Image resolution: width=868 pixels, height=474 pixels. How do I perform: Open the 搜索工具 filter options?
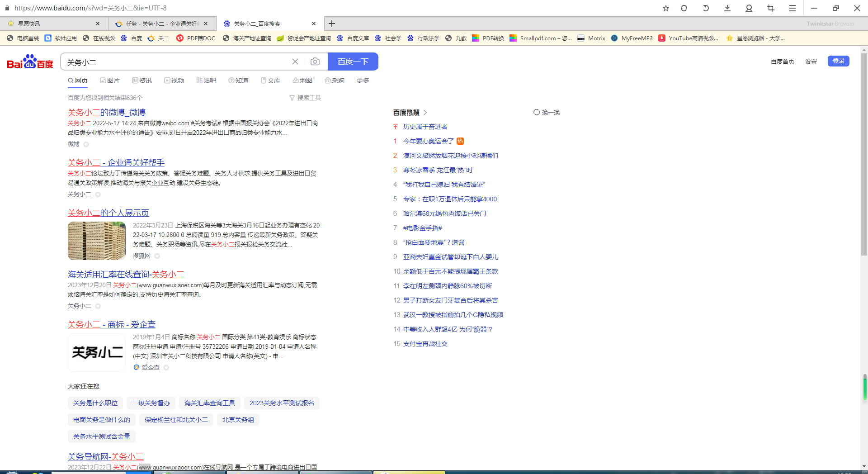pyautogui.click(x=305, y=98)
